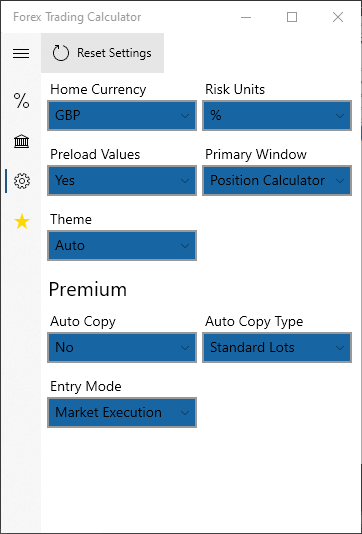Image resolution: width=362 pixels, height=534 pixels.
Task: Maximize the Forex Trading Calculator window
Action: coord(292,17)
